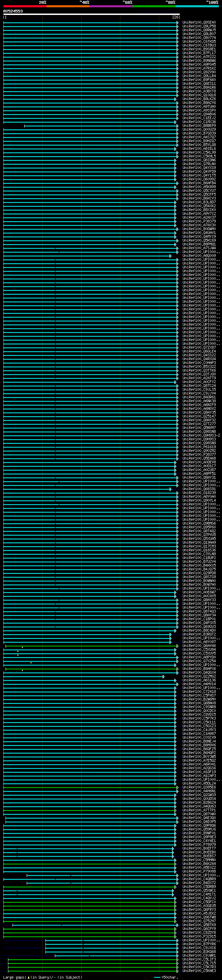Open hit UniRef100_C5XUV5
The width and height of the screenshot is (222, 980).
click(199, 653)
